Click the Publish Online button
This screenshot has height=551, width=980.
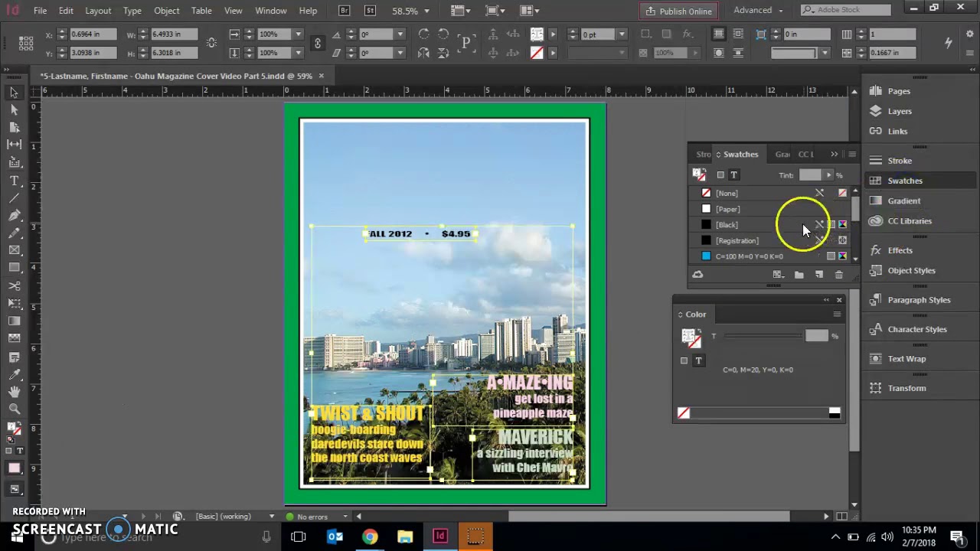pos(678,11)
